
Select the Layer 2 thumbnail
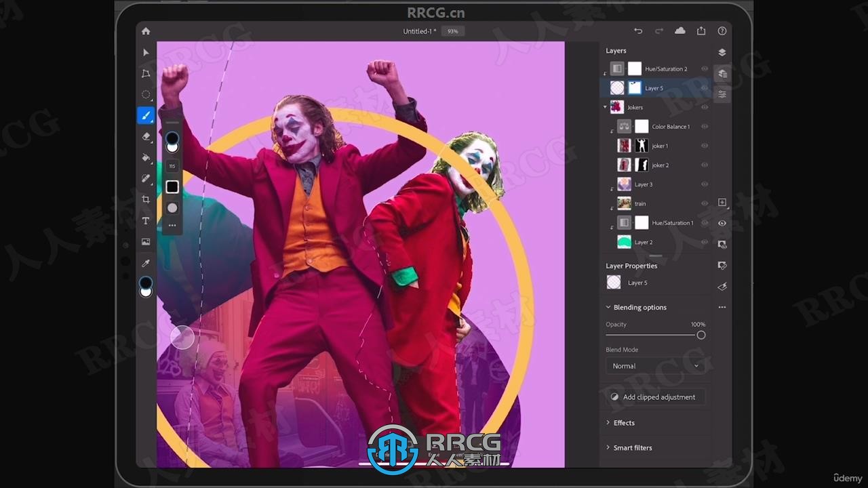pyautogui.click(x=624, y=242)
